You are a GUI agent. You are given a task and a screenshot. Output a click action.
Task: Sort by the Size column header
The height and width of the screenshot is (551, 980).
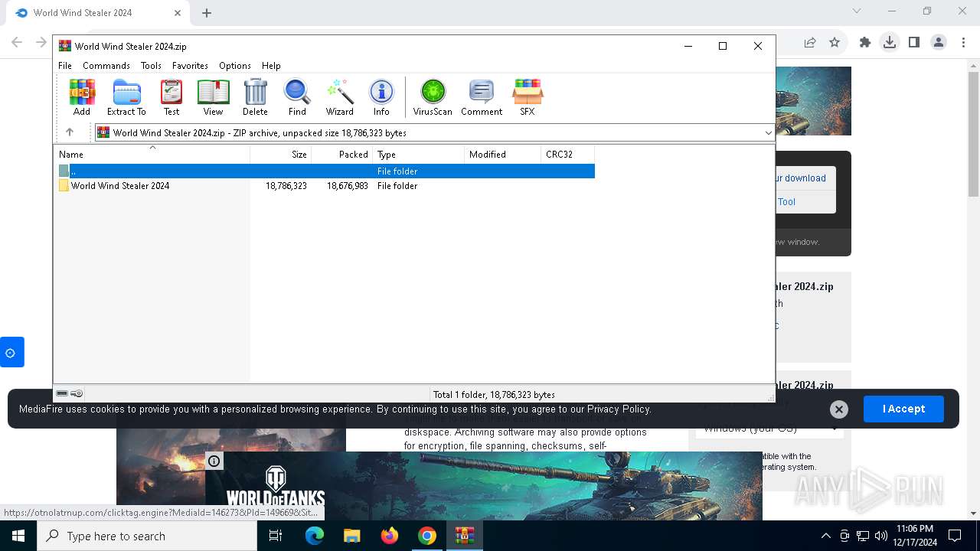point(281,155)
